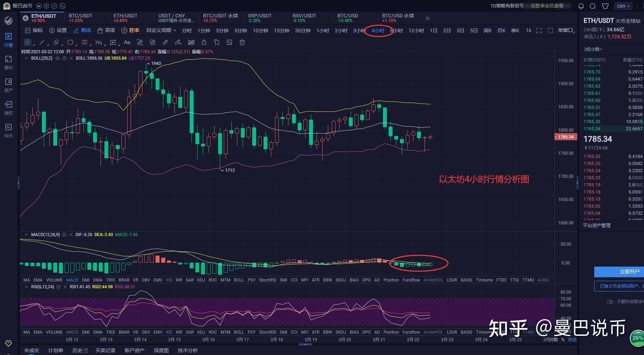
Task: Toggle the 对数 logarithmic scale option
Action: click(553, 340)
